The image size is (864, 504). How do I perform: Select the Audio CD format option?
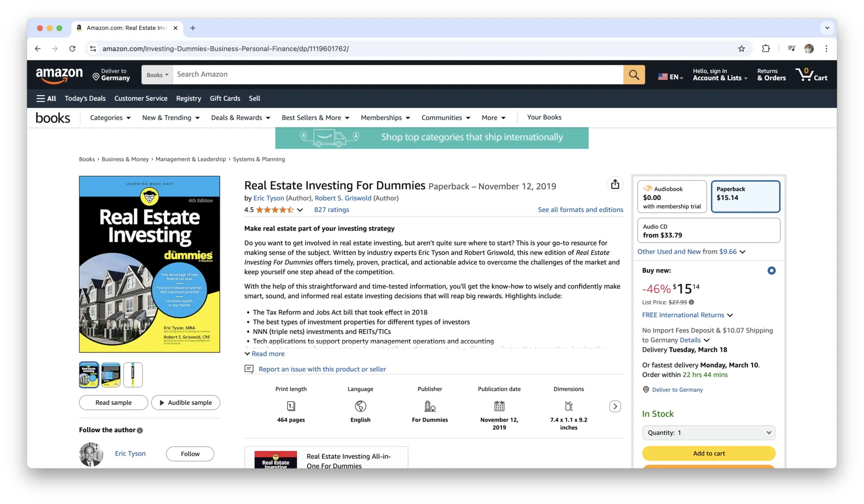[708, 231]
